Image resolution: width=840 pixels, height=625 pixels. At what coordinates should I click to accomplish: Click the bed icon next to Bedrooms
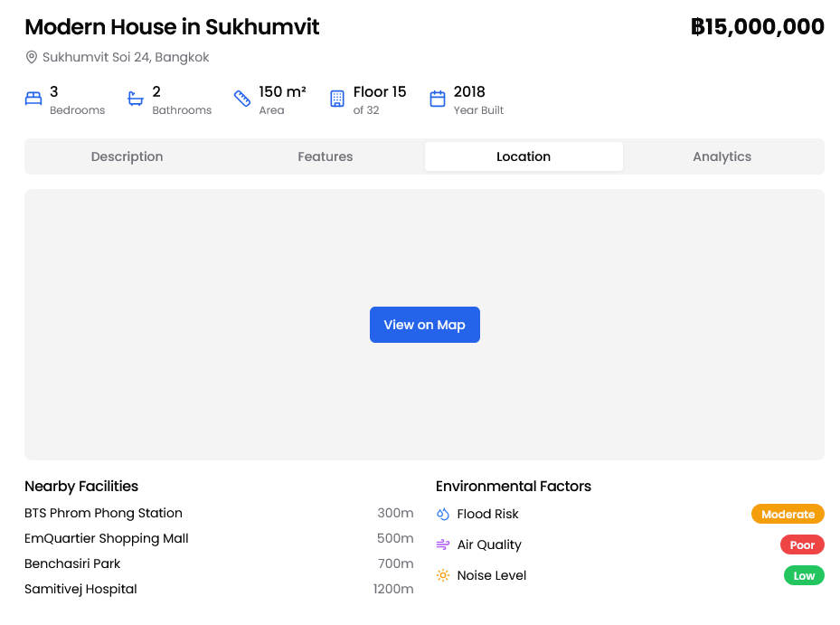click(x=33, y=99)
